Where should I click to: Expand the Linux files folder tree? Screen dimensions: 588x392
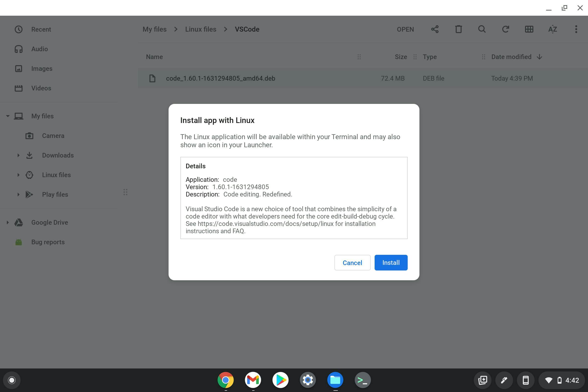[x=18, y=174]
